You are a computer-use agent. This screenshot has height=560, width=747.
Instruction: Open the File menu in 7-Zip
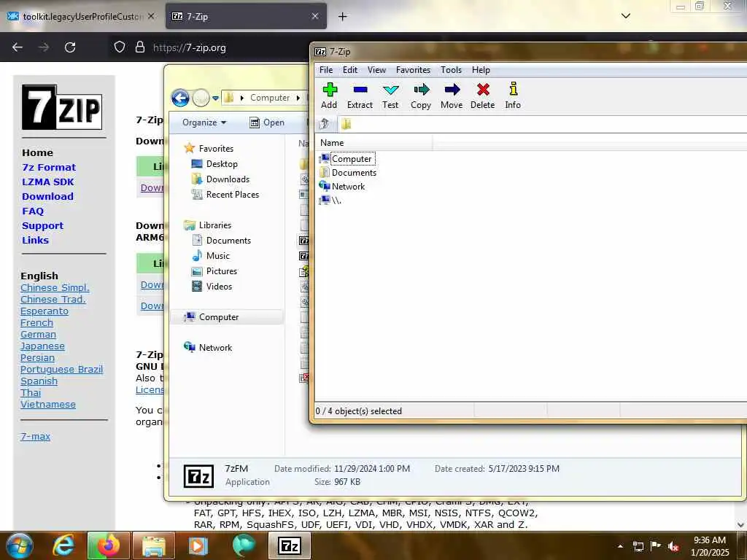pyautogui.click(x=326, y=70)
